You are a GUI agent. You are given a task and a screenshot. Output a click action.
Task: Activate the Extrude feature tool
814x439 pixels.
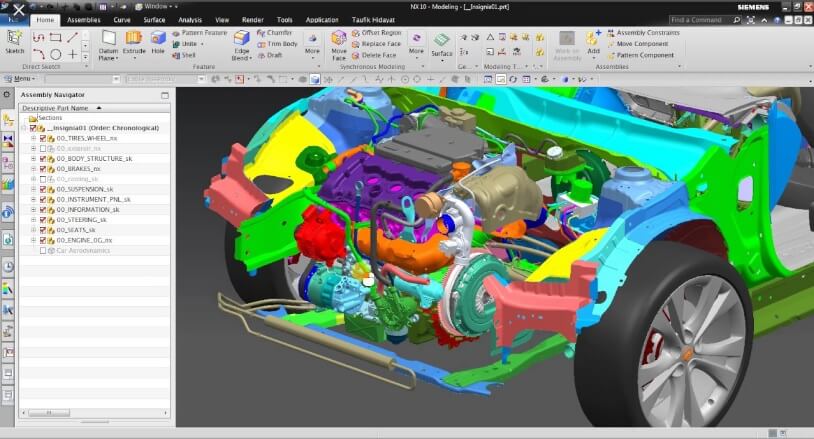point(134,43)
